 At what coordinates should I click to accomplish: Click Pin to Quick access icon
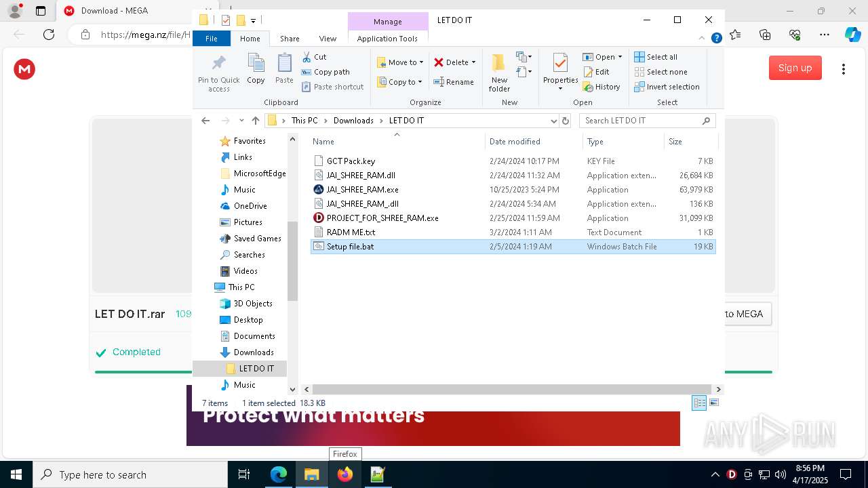coord(218,73)
